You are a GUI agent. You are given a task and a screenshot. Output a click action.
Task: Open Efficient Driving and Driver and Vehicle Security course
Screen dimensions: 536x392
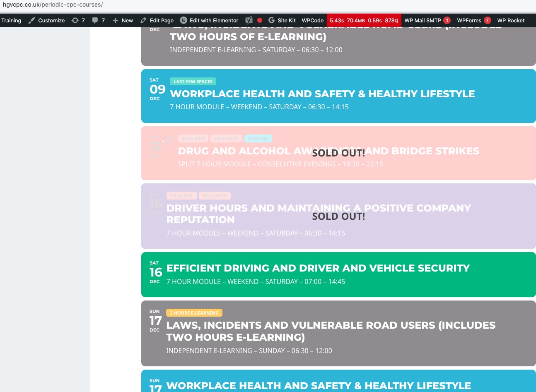tap(338, 274)
